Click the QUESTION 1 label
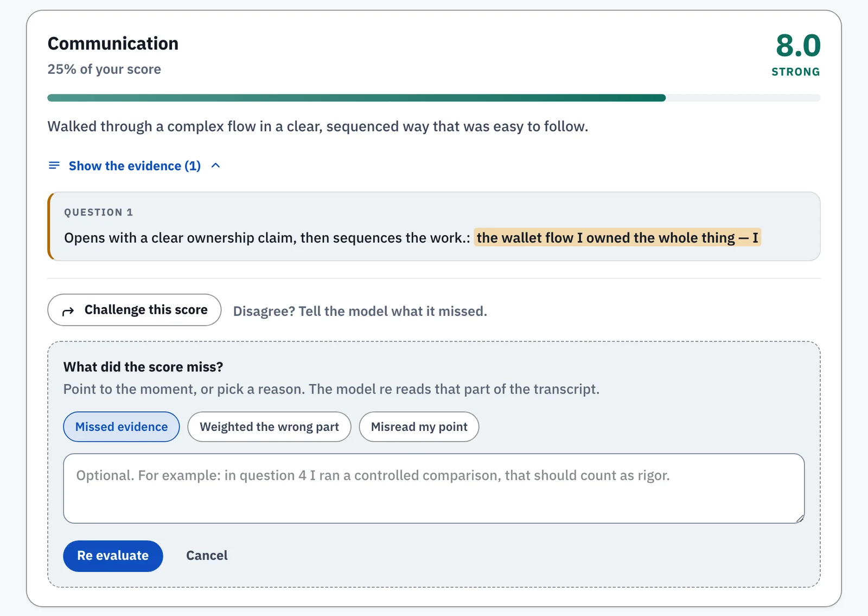This screenshot has width=868, height=616. (x=98, y=212)
